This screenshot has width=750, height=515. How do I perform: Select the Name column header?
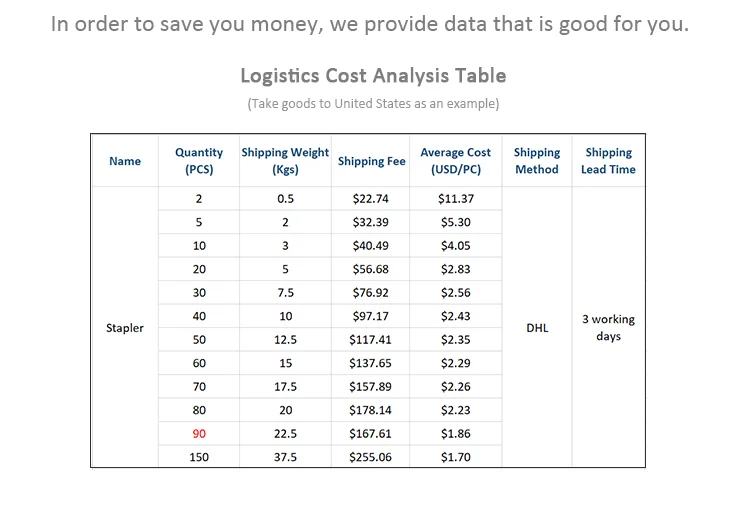coord(125,161)
